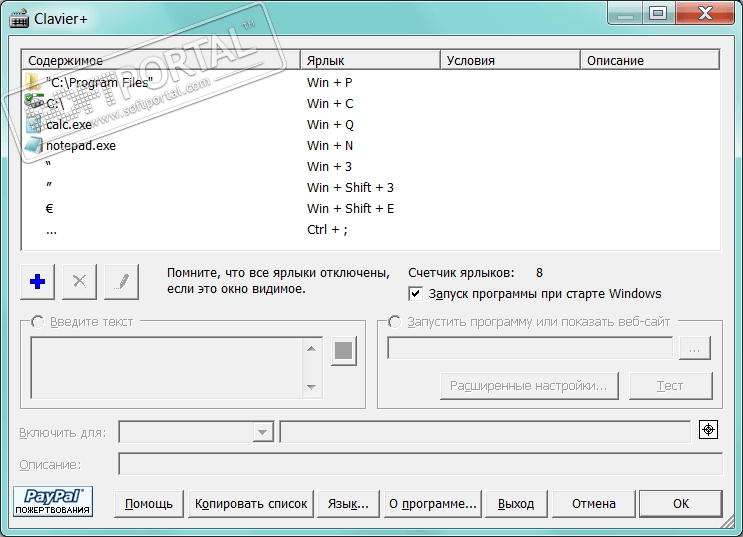Screen dimensions: 743x537
Task: Minimize the Clavier+ window
Action: point(625,13)
